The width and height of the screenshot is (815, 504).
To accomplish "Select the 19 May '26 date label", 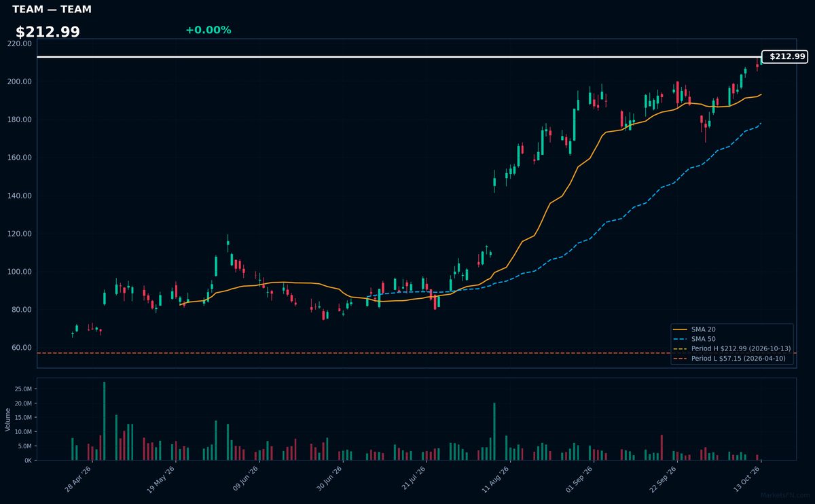I will coord(162,480).
